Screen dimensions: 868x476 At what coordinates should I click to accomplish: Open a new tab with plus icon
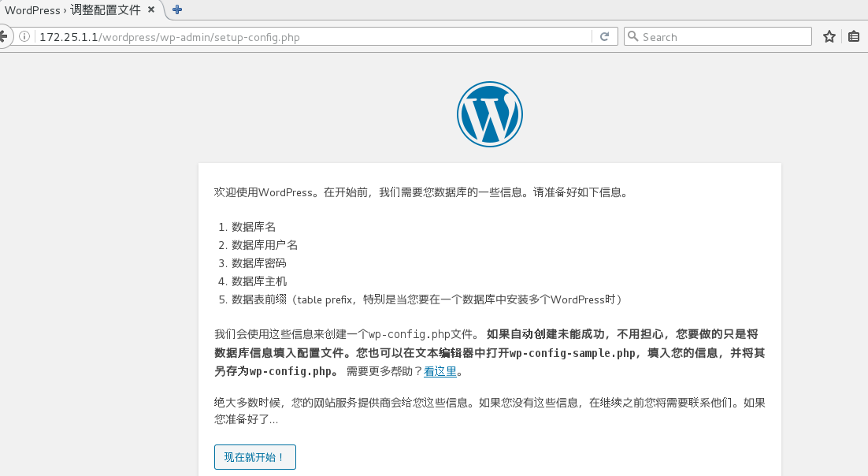[x=177, y=9]
